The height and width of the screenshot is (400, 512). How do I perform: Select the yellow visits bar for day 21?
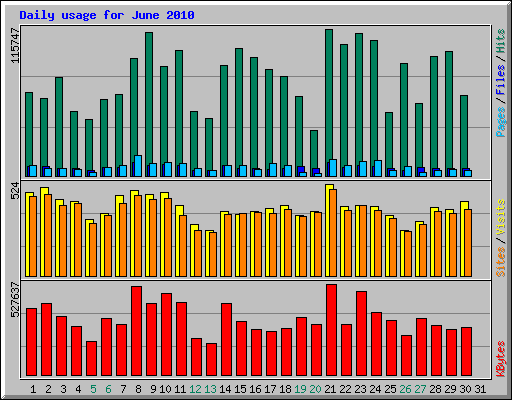328,230
